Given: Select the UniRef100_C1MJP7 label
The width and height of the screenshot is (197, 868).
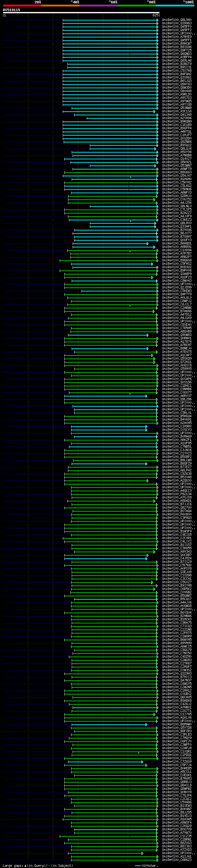Looking at the screenshot, I should [x=177, y=135].
